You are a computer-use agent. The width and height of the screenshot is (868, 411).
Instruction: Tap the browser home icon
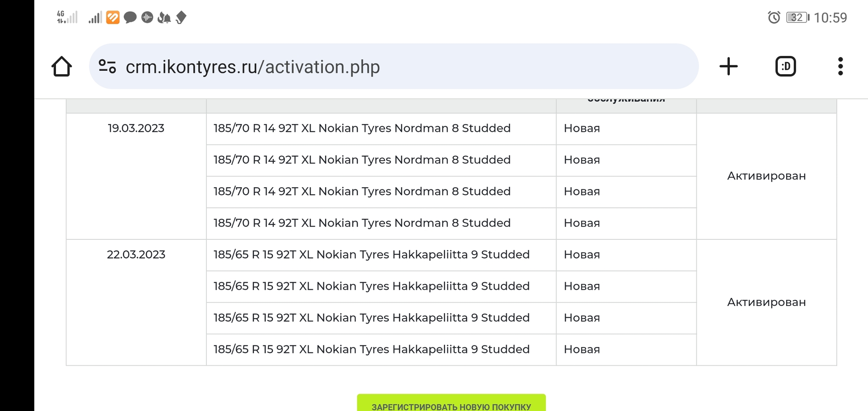pos(61,67)
